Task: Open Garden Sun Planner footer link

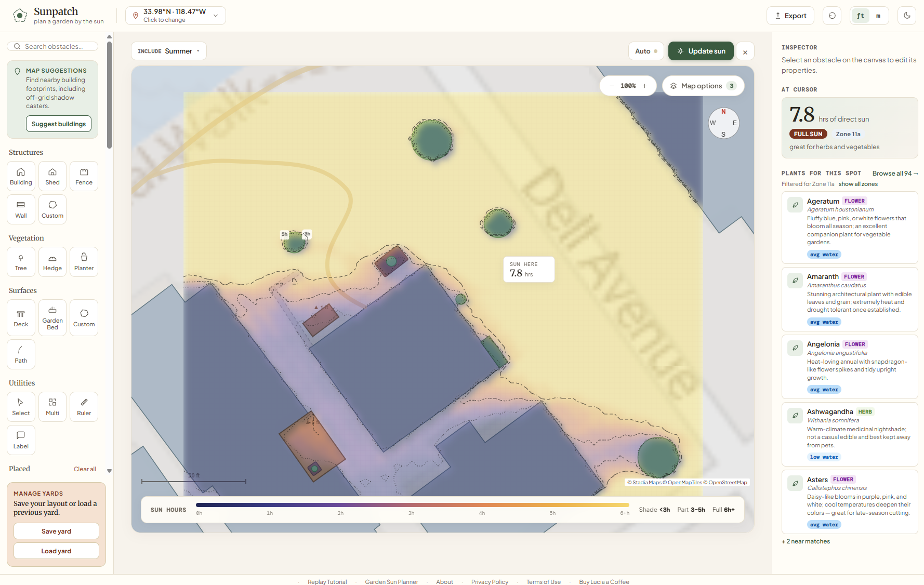Action: (x=391, y=582)
